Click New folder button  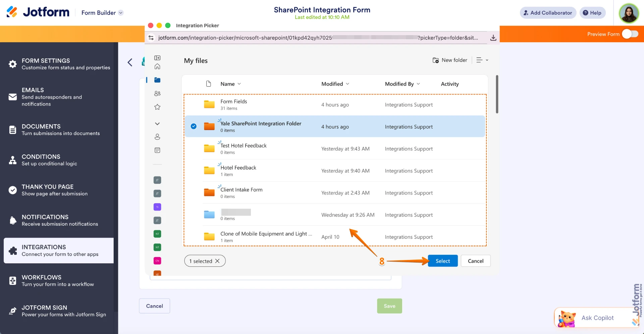point(450,60)
